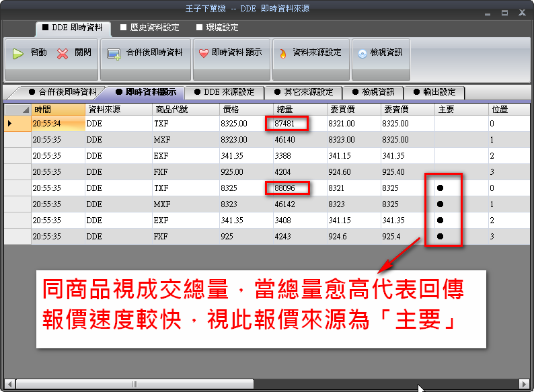534x392 pixels.
Task: Toggle the 主要 dot in MXF 46142 row
Action: [440, 204]
